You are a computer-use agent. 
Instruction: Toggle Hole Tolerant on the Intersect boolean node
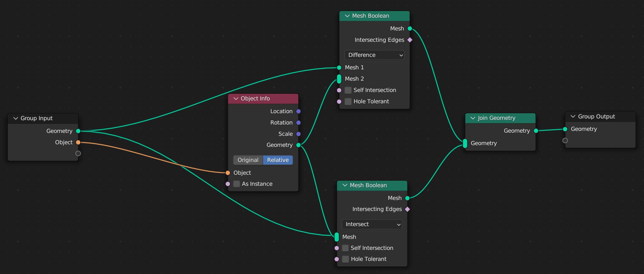[x=345, y=259]
